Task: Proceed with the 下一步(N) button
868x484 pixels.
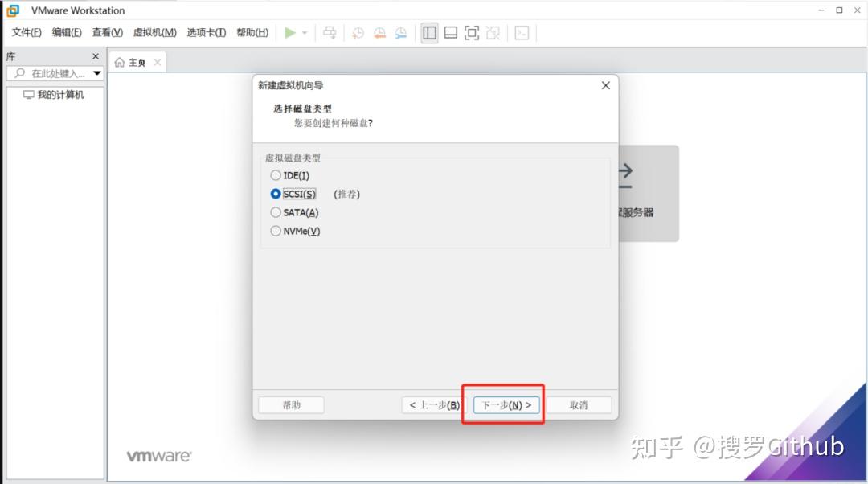Action: [506, 405]
